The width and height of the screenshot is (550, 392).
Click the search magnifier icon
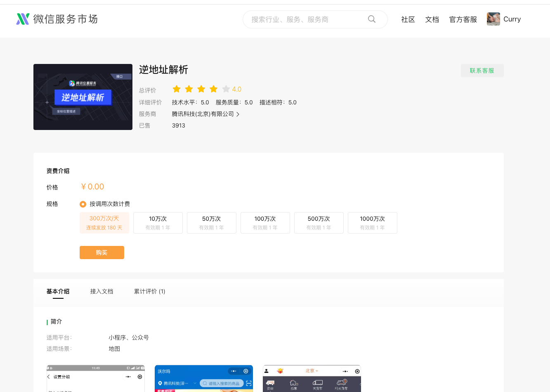372,19
